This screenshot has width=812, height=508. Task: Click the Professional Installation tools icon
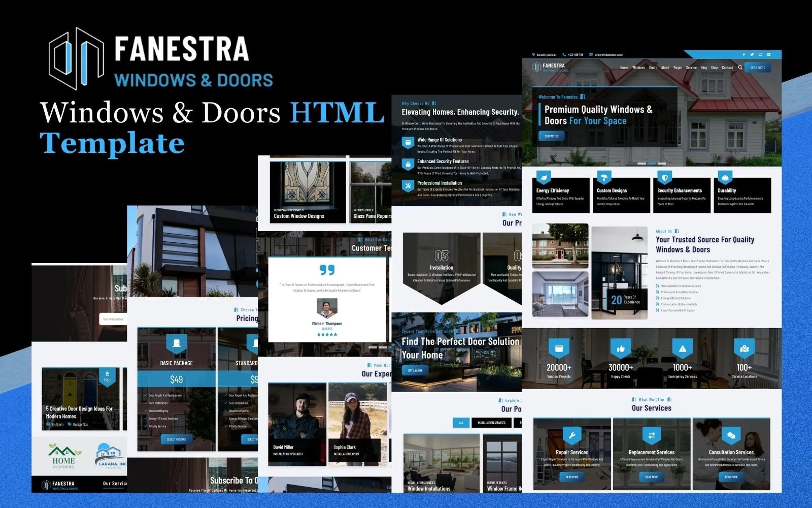click(x=408, y=185)
